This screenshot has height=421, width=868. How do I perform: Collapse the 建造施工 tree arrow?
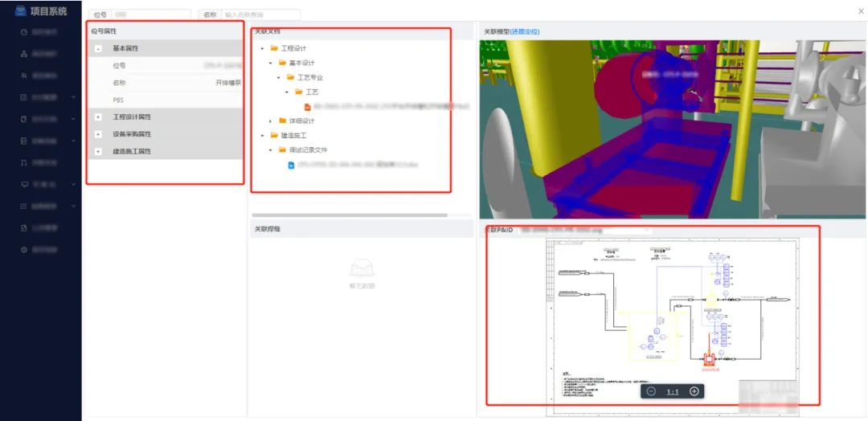pyautogui.click(x=262, y=135)
